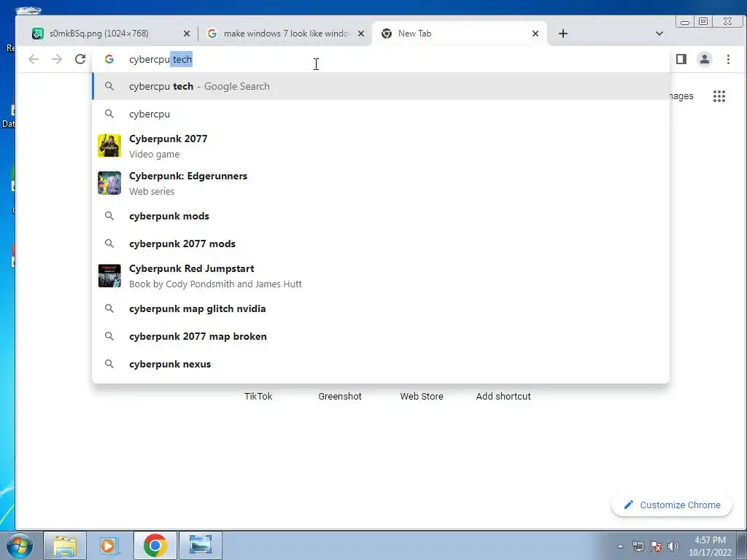Reload the page with the refresh icon
Screen dimensions: 747x560
pyautogui.click(x=80, y=59)
